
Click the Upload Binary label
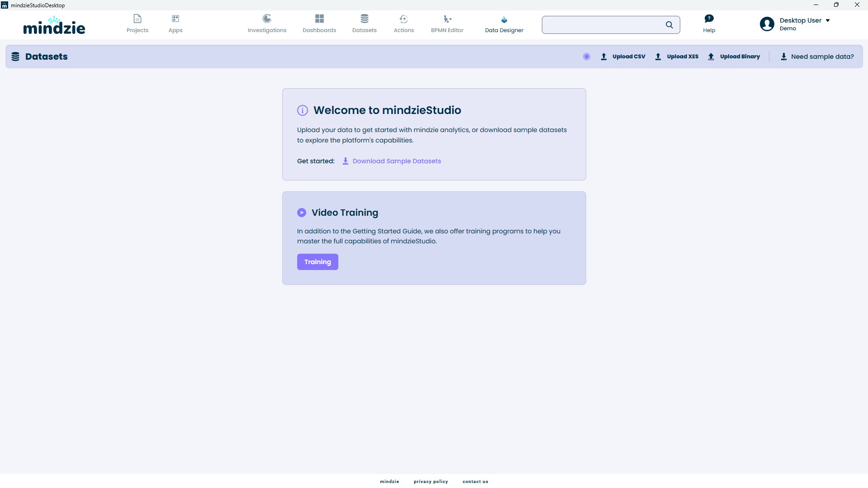tap(740, 57)
